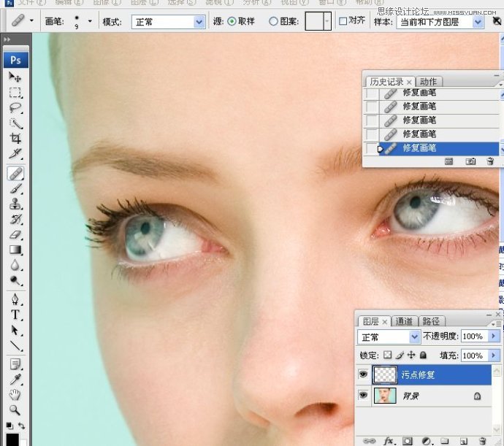This screenshot has width=504, height=446.
Task: Open the 填充 slider arrow
Action: point(493,355)
